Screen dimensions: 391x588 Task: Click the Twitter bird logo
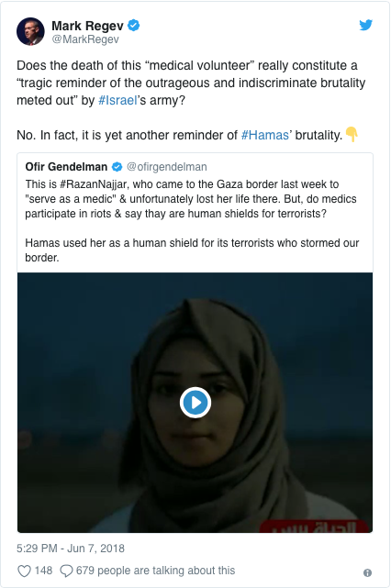coord(365,25)
